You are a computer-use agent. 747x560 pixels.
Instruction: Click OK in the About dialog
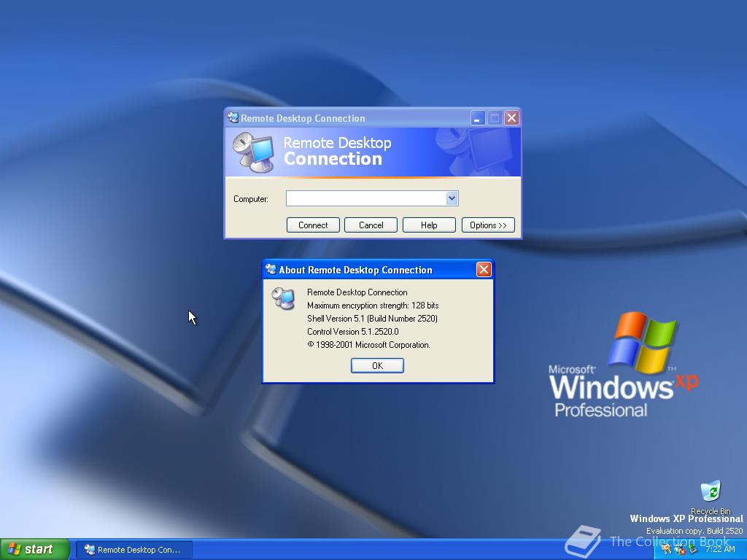pyautogui.click(x=377, y=366)
